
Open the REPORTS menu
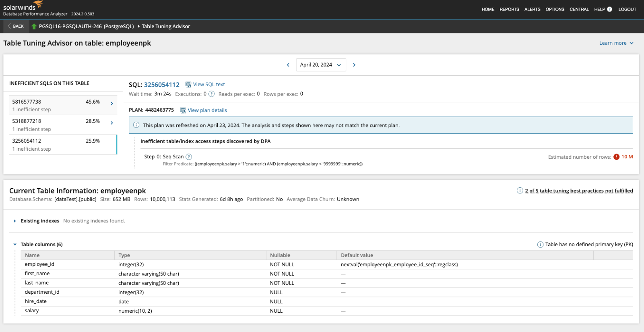[x=509, y=9]
